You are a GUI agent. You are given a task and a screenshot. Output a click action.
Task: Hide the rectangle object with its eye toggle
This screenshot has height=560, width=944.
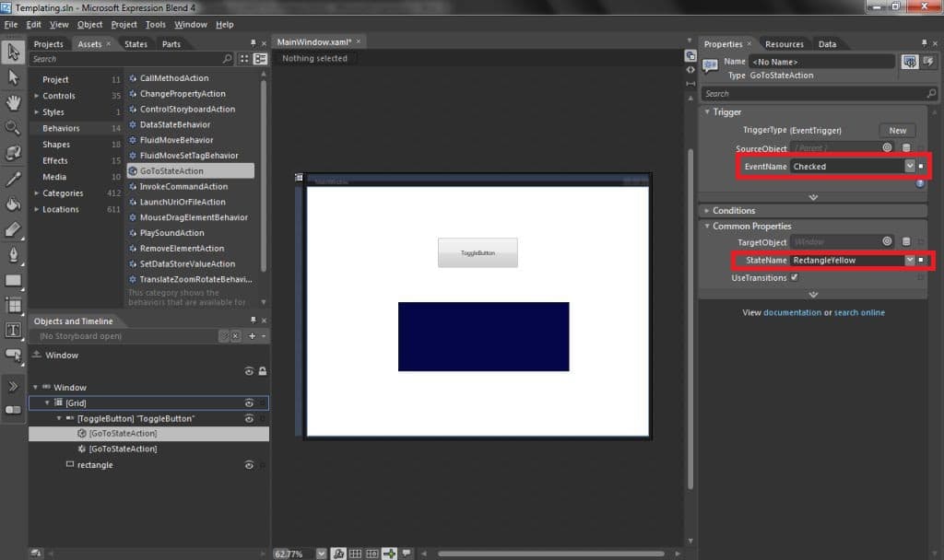click(248, 465)
